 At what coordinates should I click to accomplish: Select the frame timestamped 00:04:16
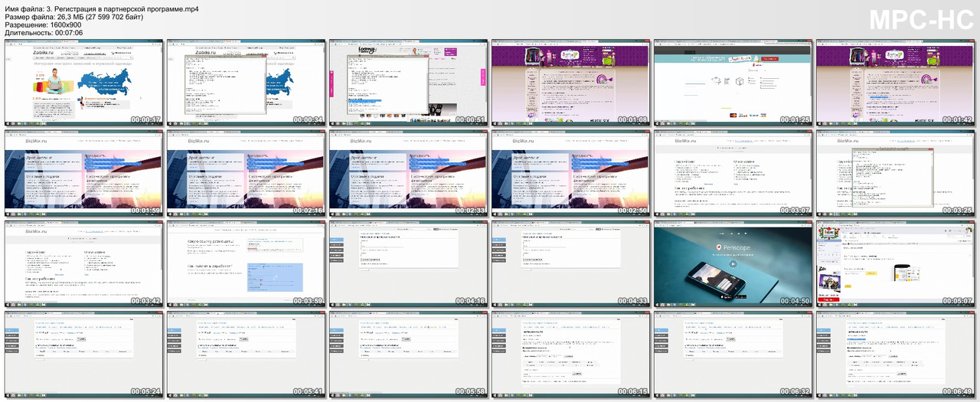408,264
